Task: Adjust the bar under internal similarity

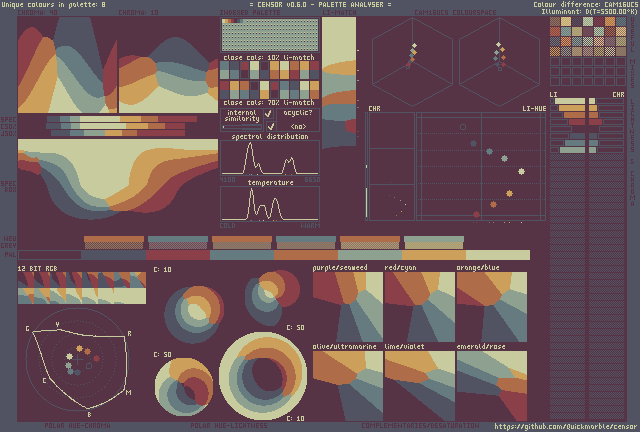Action: click(x=242, y=127)
